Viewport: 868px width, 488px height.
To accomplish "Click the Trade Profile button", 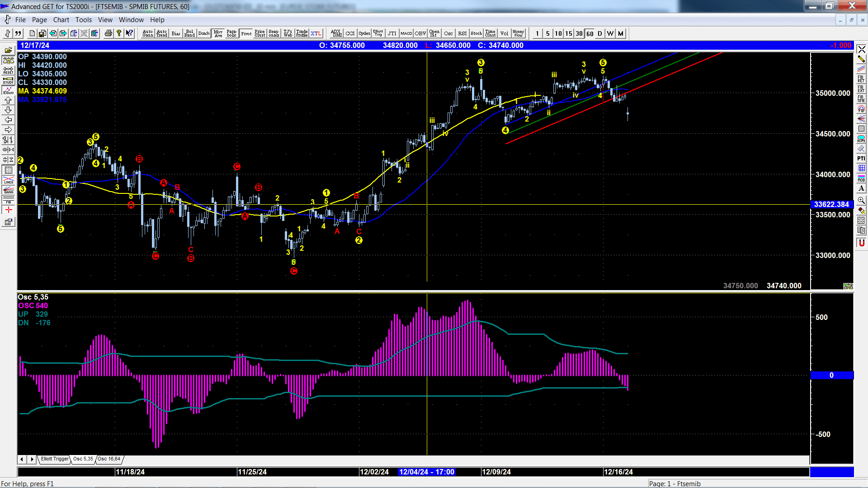I will click(x=302, y=33).
